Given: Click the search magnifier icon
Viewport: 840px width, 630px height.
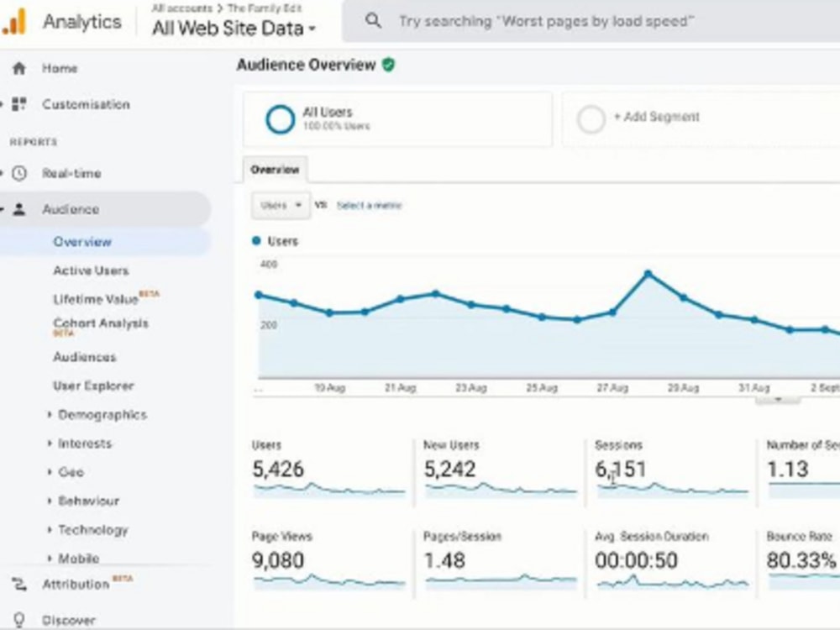Looking at the screenshot, I should click(373, 21).
